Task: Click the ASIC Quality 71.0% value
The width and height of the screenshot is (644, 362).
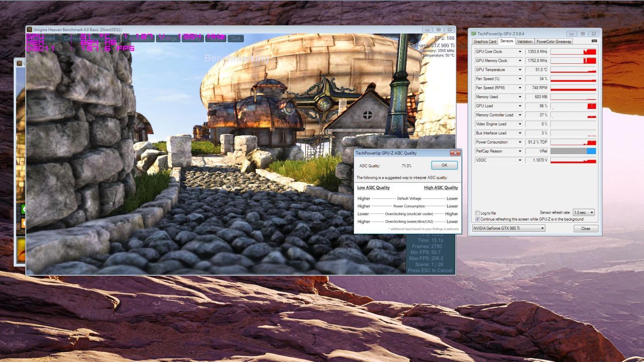Action: (406, 166)
